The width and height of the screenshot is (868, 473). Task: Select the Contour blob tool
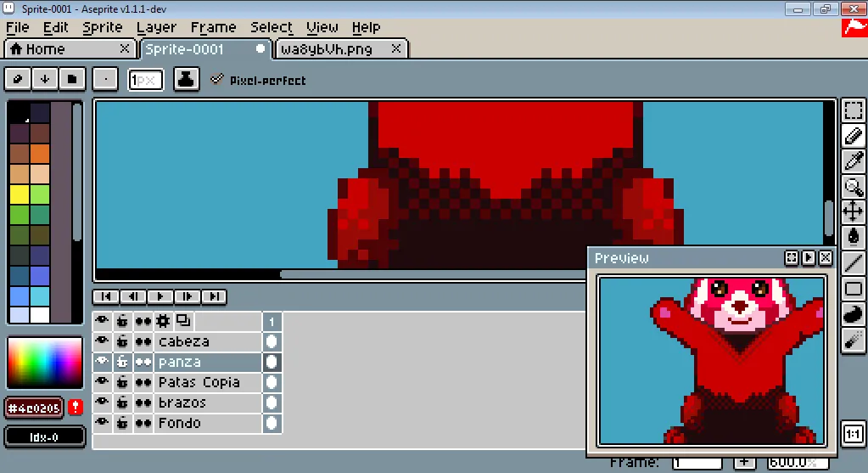tap(853, 314)
